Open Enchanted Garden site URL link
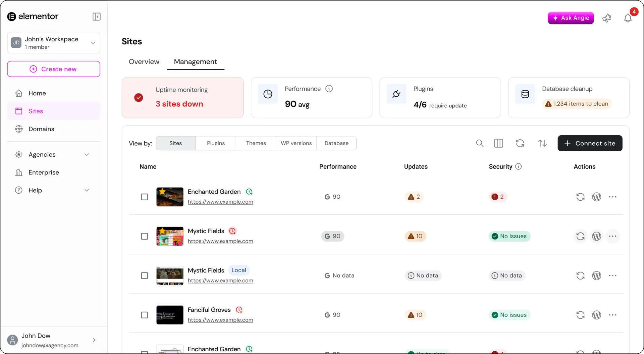 click(x=220, y=202)
